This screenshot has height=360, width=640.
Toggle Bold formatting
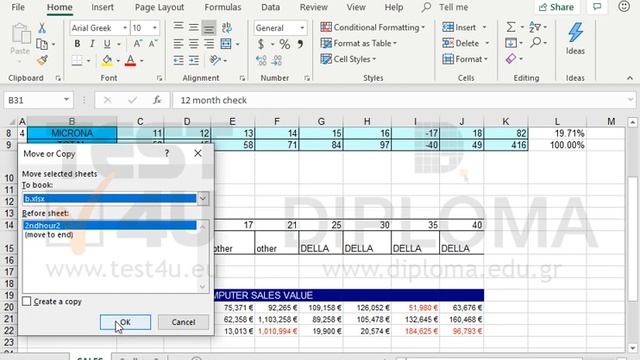pos(77,44)
